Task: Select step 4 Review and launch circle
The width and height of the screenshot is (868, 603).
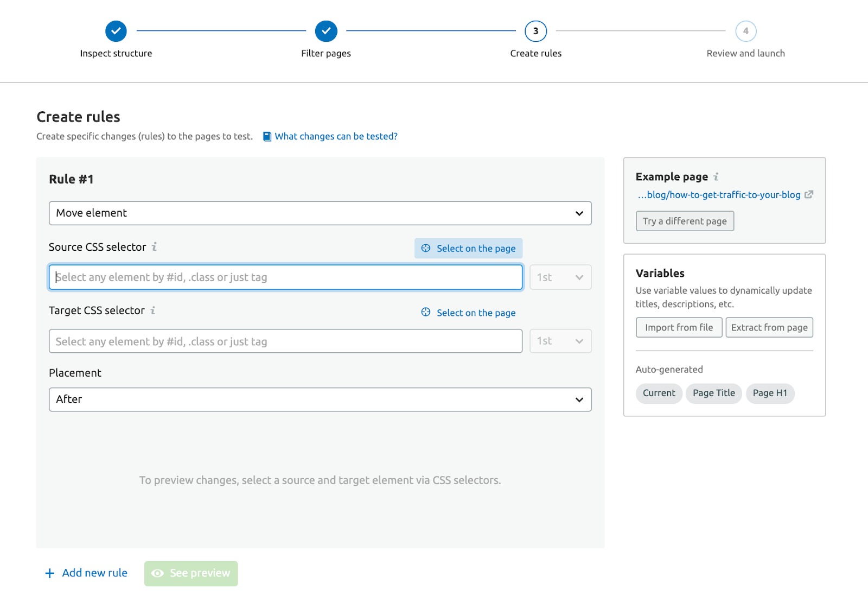Action: tap(745, 31)
